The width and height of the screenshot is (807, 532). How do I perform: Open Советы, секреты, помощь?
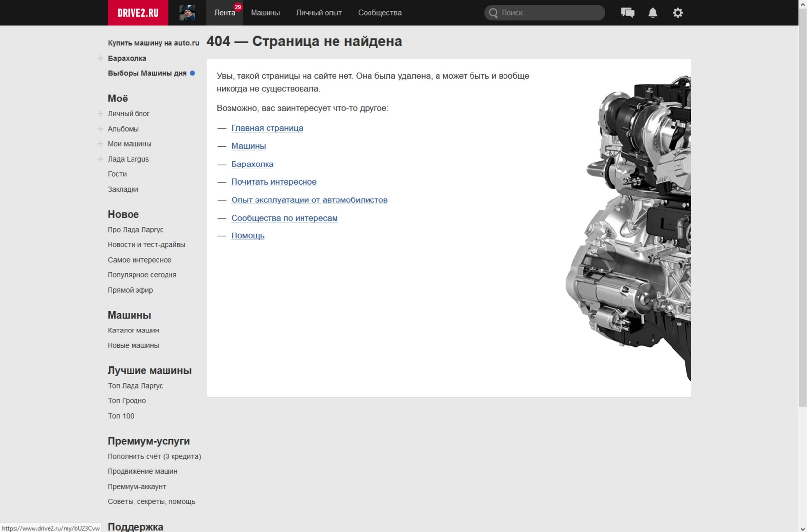tap(151, 502)
